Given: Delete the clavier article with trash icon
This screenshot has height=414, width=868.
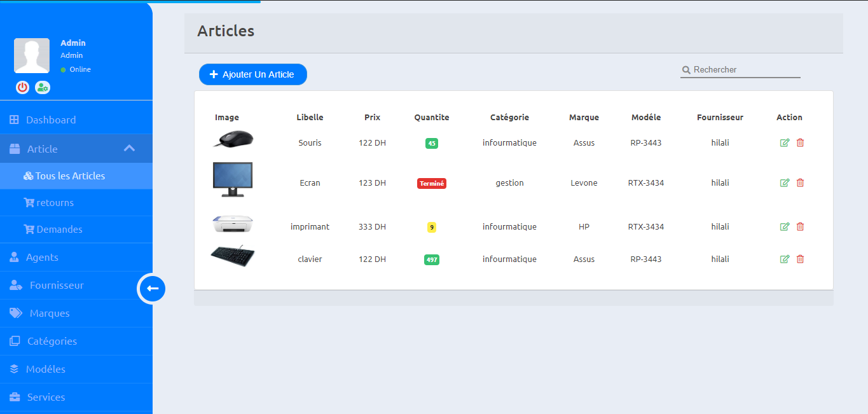Looking at the screenshot, I should (x=800, y=259).
